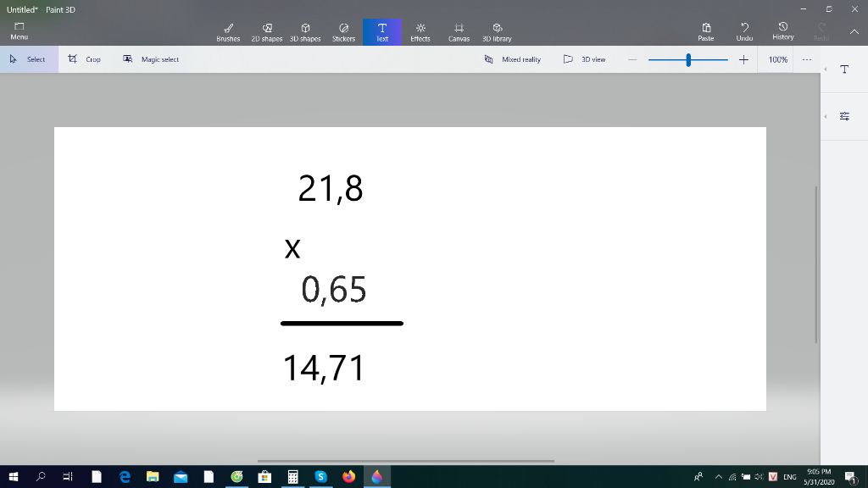
Task: Open 3D shapes tab
Action: [305, 32]
